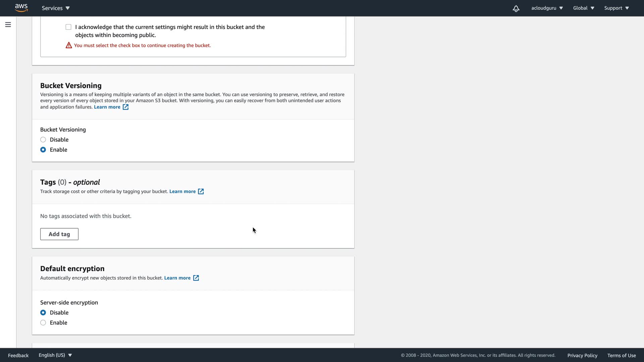The height and width of the screenshot is (362, 644).
Task: Click the notifications bell icon
Action: [x=516, y=8]
